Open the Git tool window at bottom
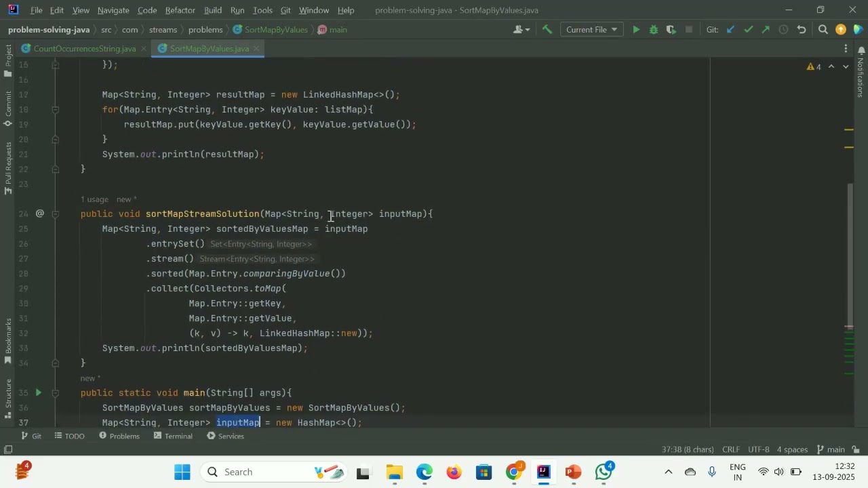This screenshot has height=488, width=868. click(31, 436)
